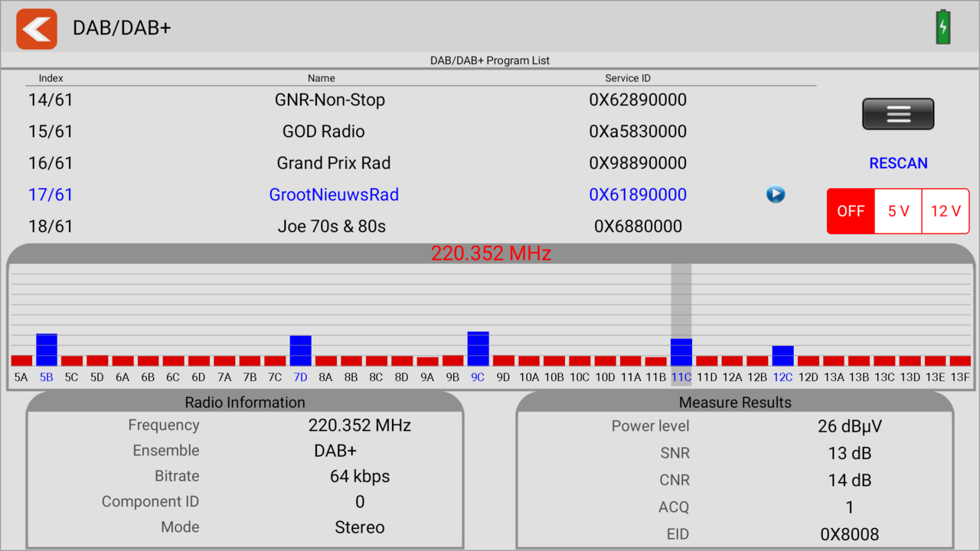Viewport: 980px width, 551px height.
Task: Click the Service ID column header
Action: click(x=628, y=78)
